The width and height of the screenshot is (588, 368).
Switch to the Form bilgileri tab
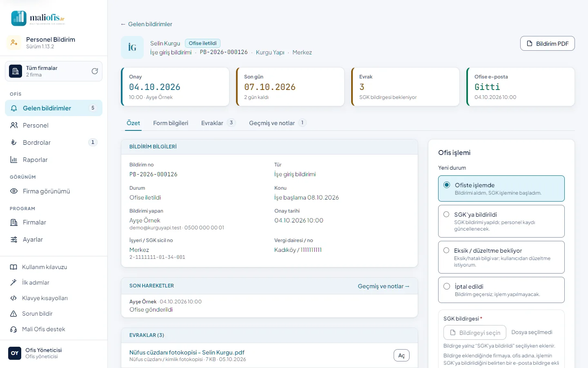pos(171,123)
